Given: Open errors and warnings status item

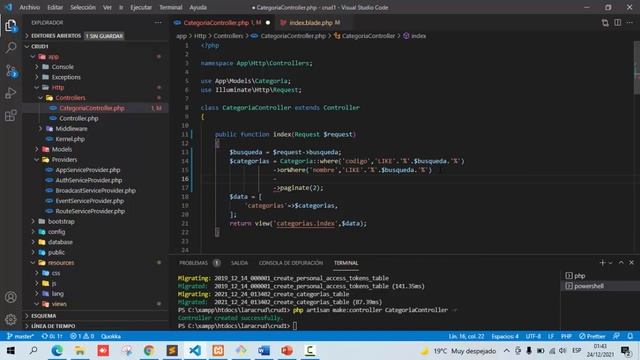Looking at the screenshot, I should pyautogui.click(x=82, y=336).
